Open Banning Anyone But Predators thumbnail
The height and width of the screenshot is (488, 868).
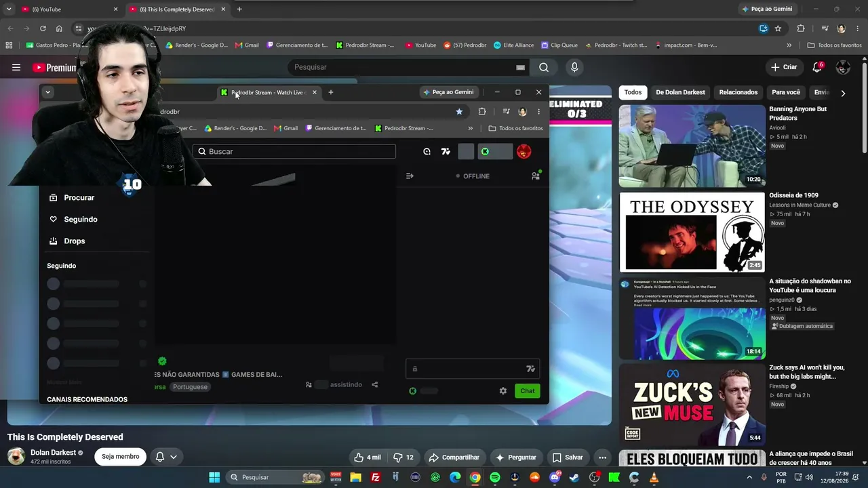[x=692, y=146]
